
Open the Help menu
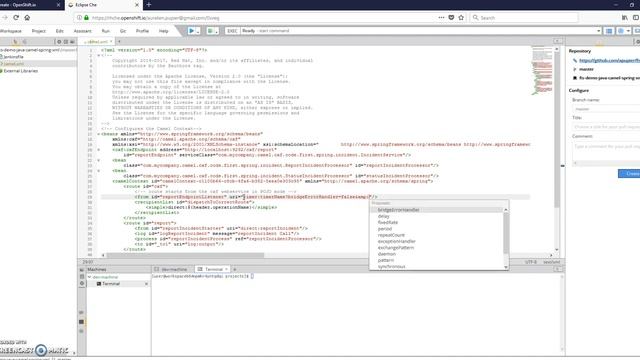click(x=163, y=31)
